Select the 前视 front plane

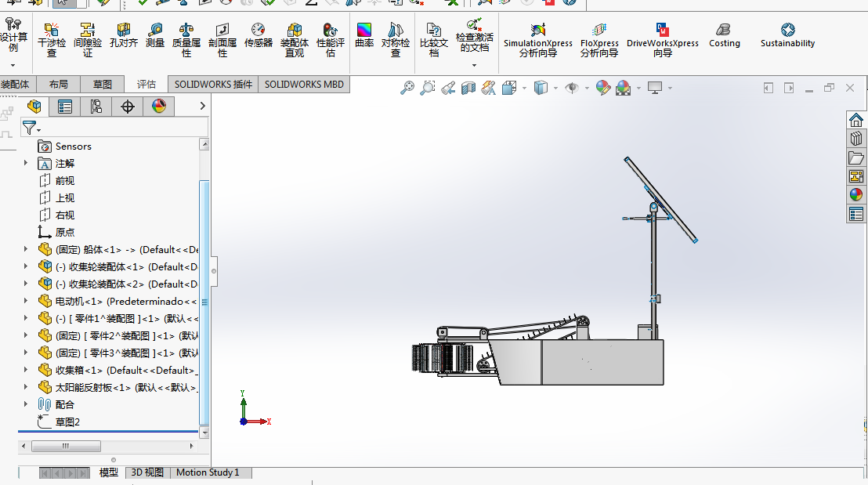[x=56, y=180]
